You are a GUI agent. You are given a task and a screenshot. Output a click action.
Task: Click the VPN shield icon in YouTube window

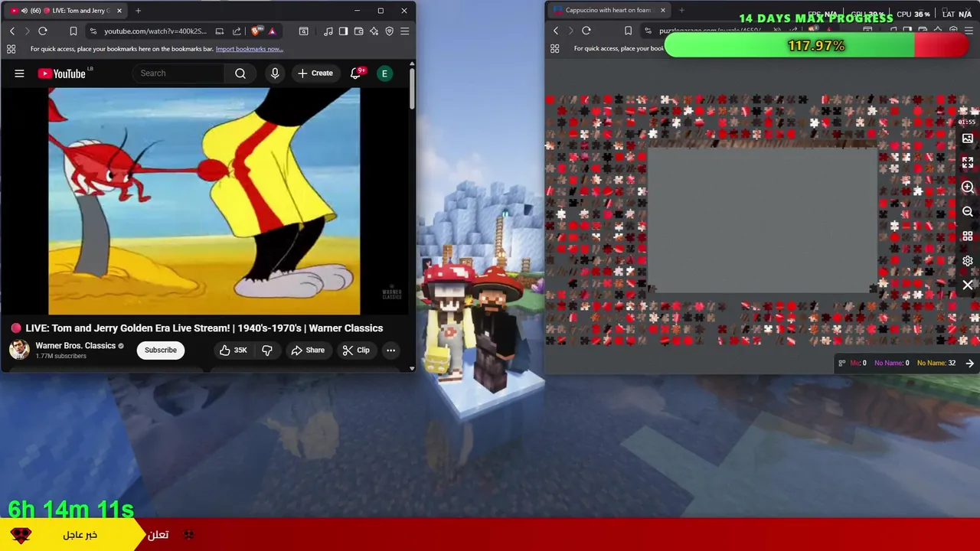click(x=389, y=31)
